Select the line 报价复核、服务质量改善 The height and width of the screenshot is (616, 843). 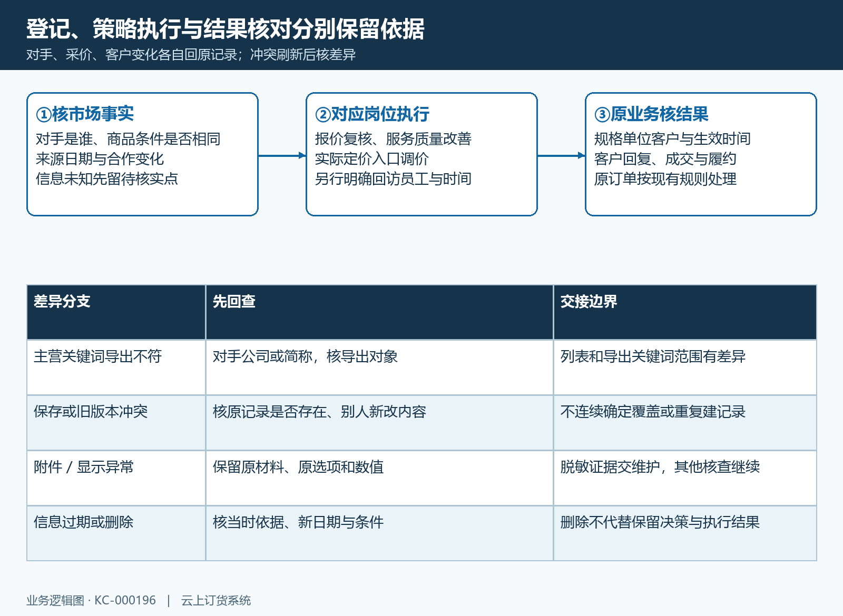[x=393, y=139]
